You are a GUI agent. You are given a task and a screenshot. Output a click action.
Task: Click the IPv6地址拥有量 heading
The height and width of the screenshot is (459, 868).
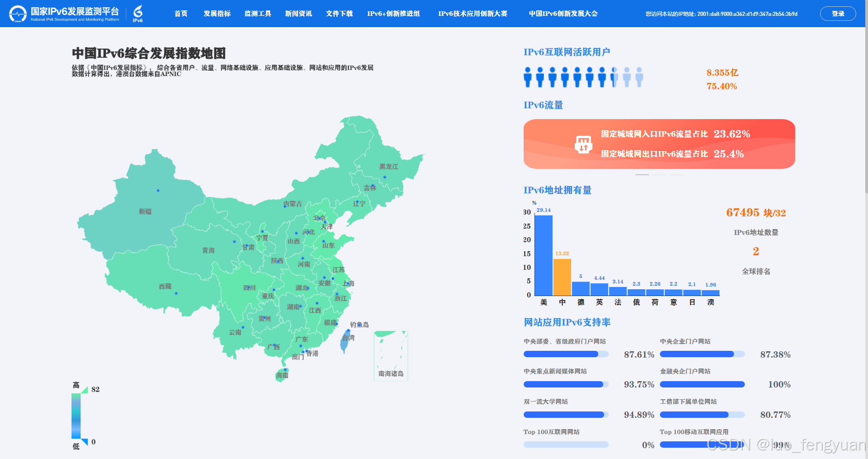(x=558, y=190)
